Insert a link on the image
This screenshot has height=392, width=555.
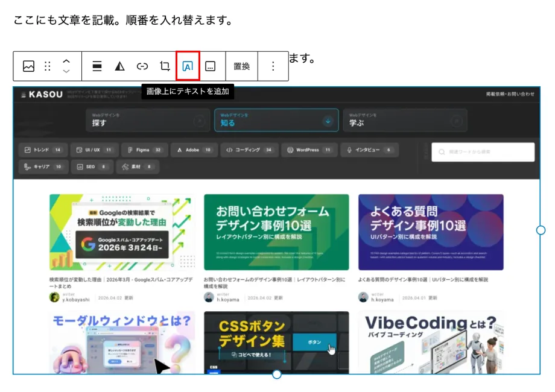(142, 66)
